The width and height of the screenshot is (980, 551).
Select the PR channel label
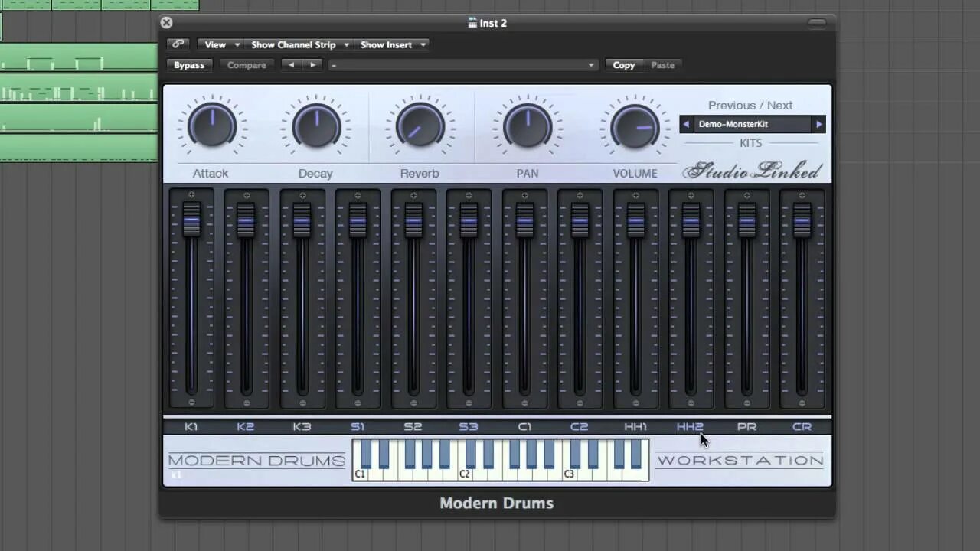coord(746,427)
